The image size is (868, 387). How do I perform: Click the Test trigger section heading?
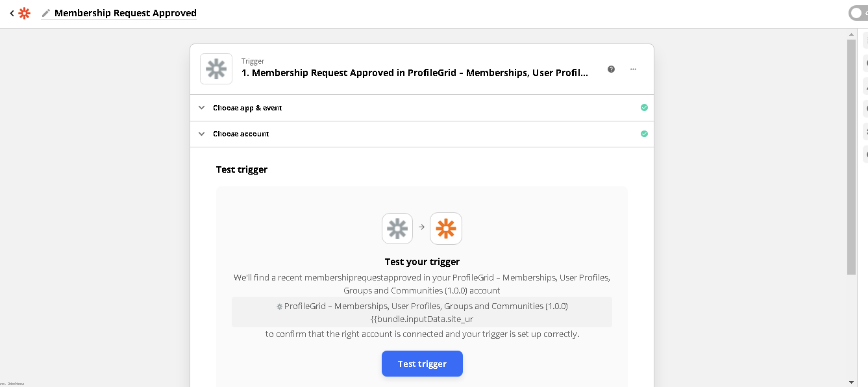pos(242,169)
